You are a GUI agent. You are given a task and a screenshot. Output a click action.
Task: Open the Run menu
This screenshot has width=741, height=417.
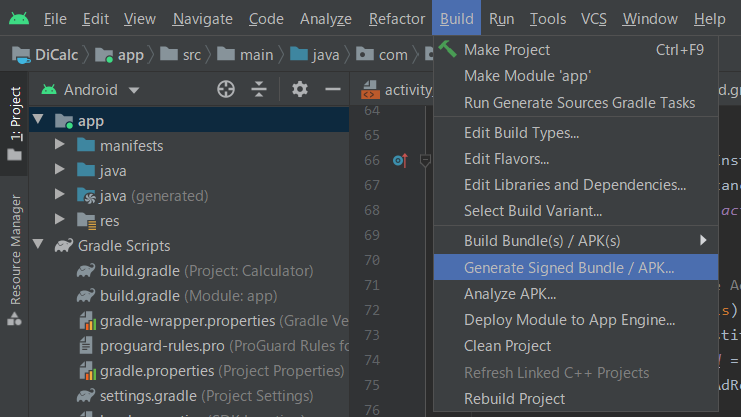click(501, 19)
